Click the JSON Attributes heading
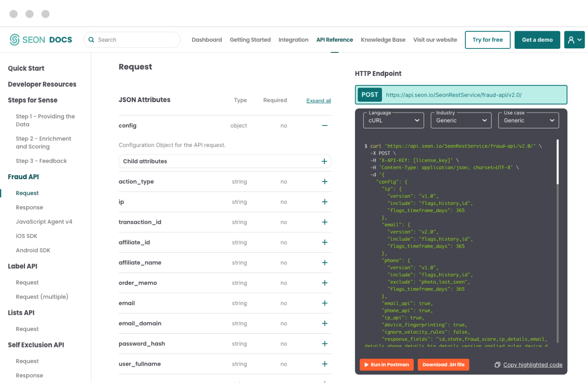This screenshot has height=389, width=588. click(144, 100)
